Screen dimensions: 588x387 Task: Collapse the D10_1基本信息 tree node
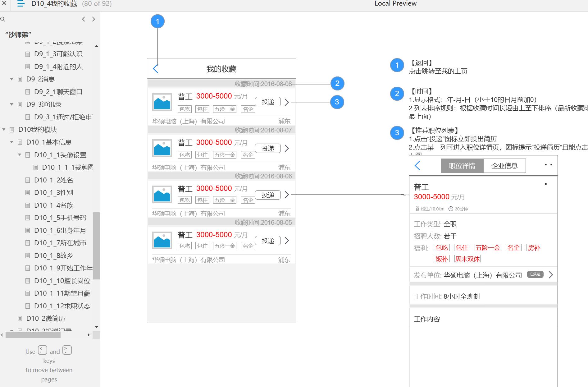click(12, 142)
